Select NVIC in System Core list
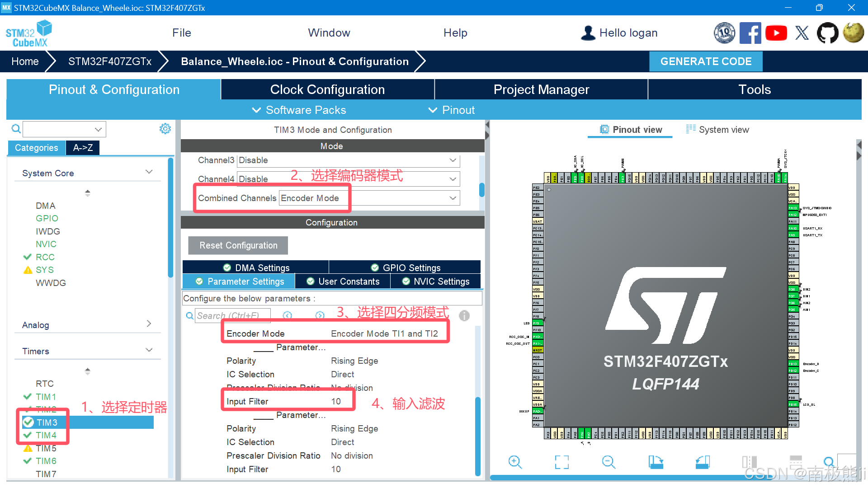Screen dimensions: 868x488 (x=46, y=244)
